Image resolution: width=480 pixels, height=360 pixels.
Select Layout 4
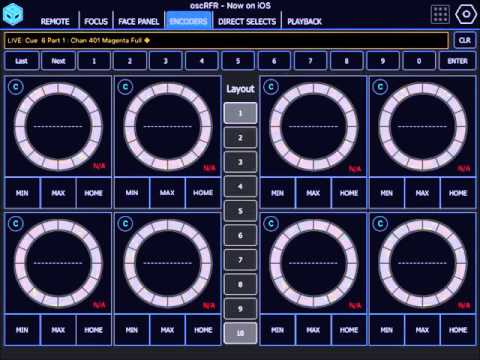240,187
